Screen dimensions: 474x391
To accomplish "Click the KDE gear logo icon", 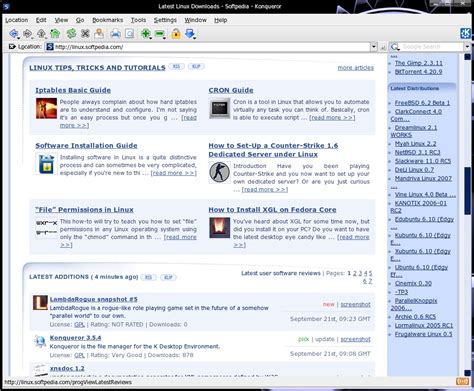I will [x=465, y=33].
